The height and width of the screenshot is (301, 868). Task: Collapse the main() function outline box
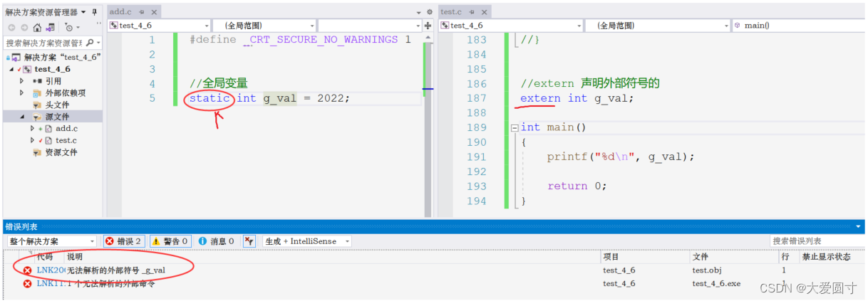pos(515,127)
